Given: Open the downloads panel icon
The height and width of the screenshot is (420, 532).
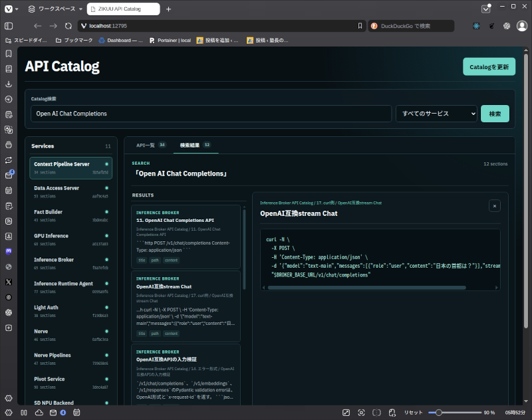Looking at the screenshot, I should click(9, 84).
